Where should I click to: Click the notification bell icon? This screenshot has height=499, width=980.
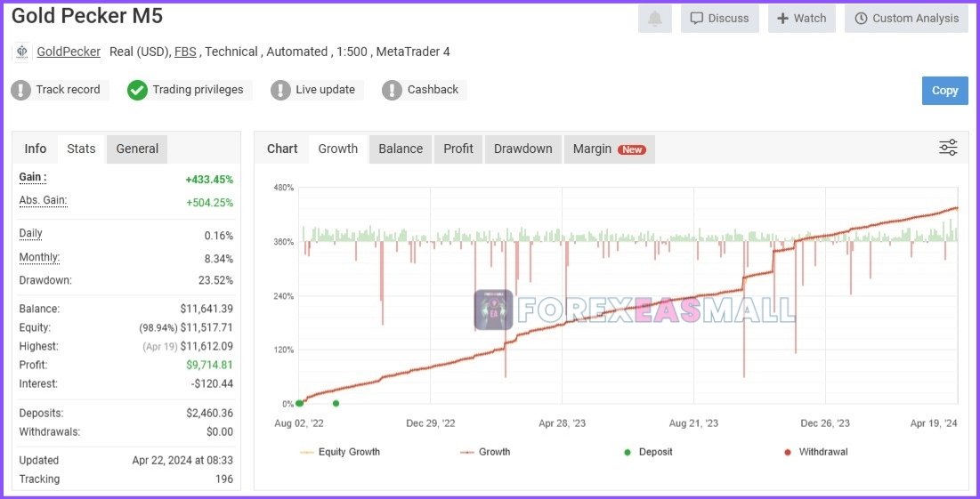pos(654,19)
